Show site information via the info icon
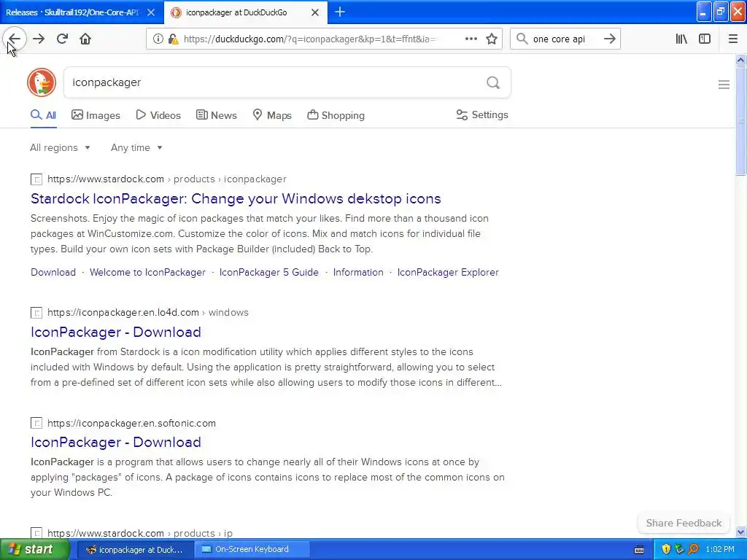The height and width of the screenshot is (560, 747). [x=158, y=39]
